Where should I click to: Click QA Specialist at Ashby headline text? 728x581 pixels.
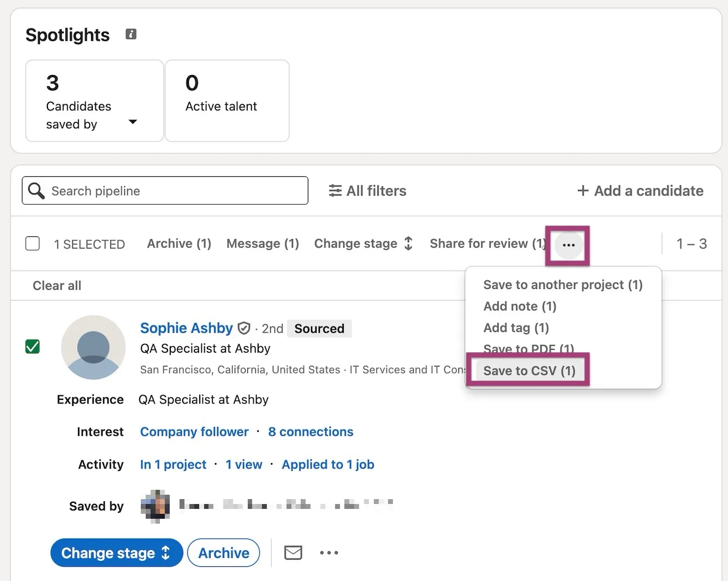(205, 348)
